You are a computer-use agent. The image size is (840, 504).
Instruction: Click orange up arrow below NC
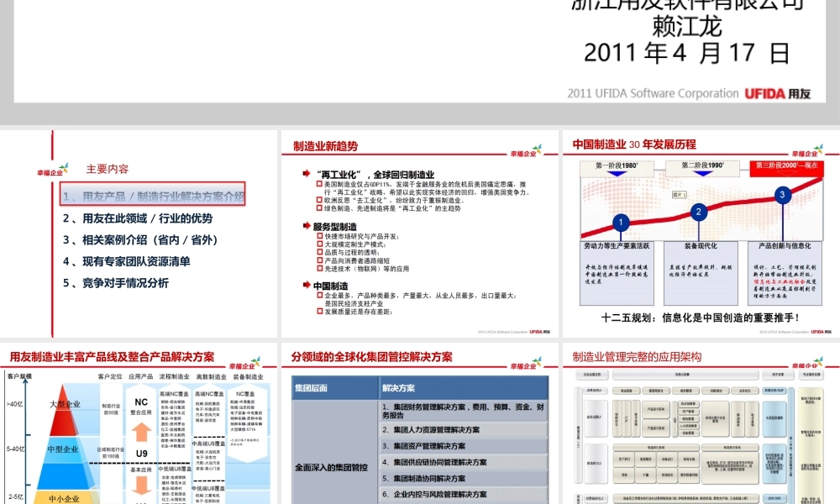[141, 432]
